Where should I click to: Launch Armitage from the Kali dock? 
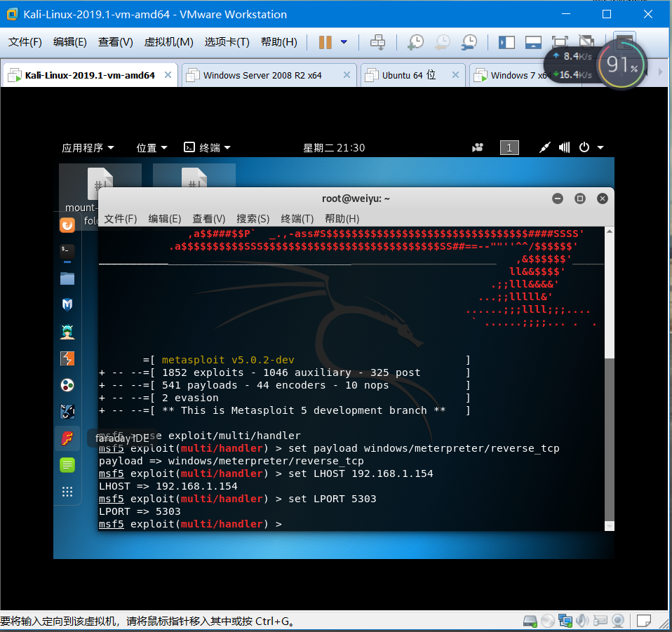pyautogui.click(x=67, y=332)
